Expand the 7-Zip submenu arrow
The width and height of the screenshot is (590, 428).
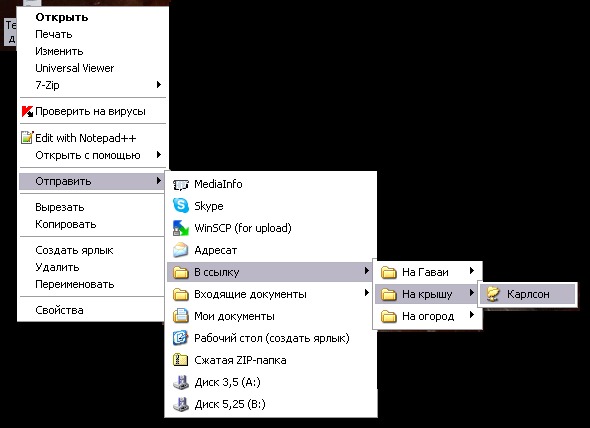point(159,84)
